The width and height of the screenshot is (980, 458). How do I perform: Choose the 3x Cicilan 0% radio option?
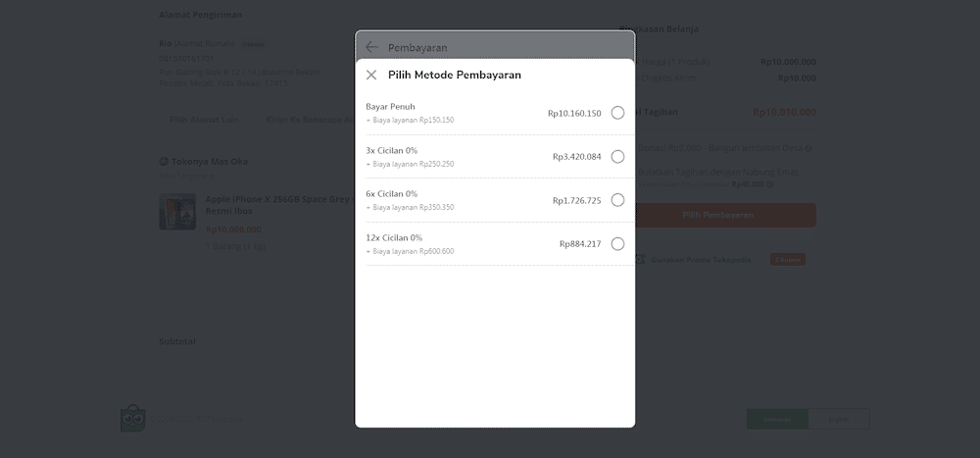coord(617,157)
